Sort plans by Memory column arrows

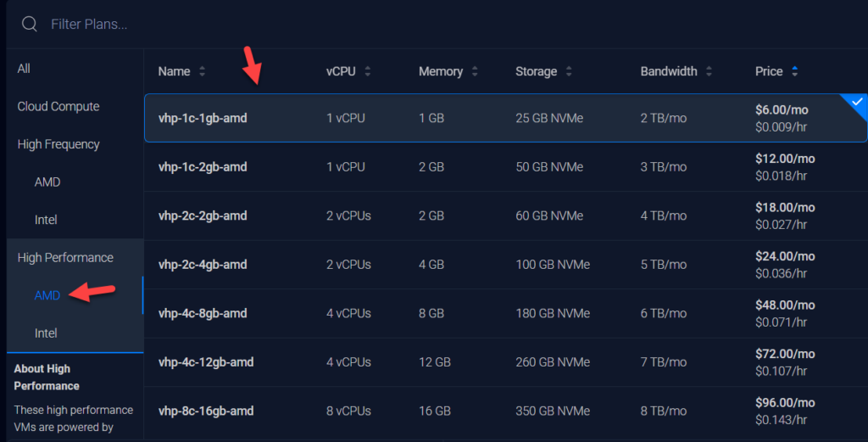475,71
